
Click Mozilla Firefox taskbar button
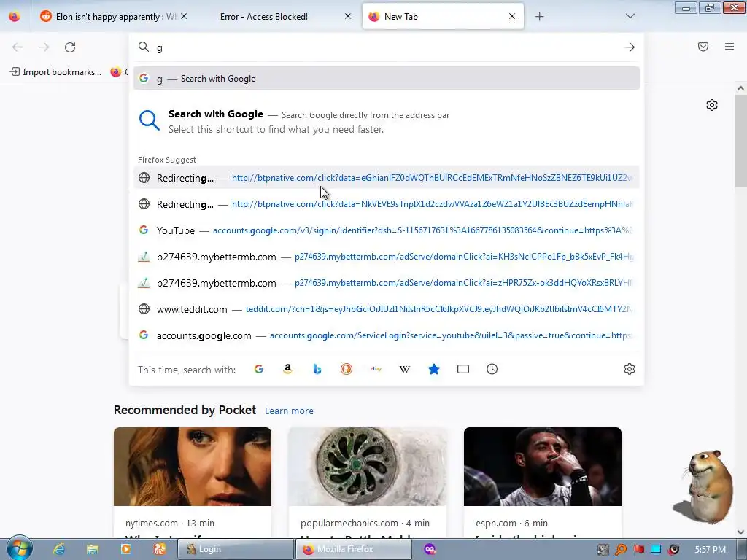[354, 549]
